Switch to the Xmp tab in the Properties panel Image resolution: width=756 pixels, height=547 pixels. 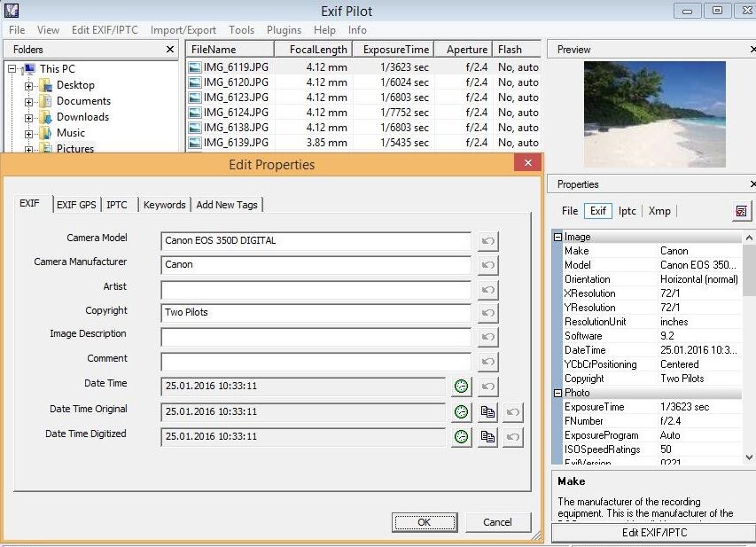point(659,212)
